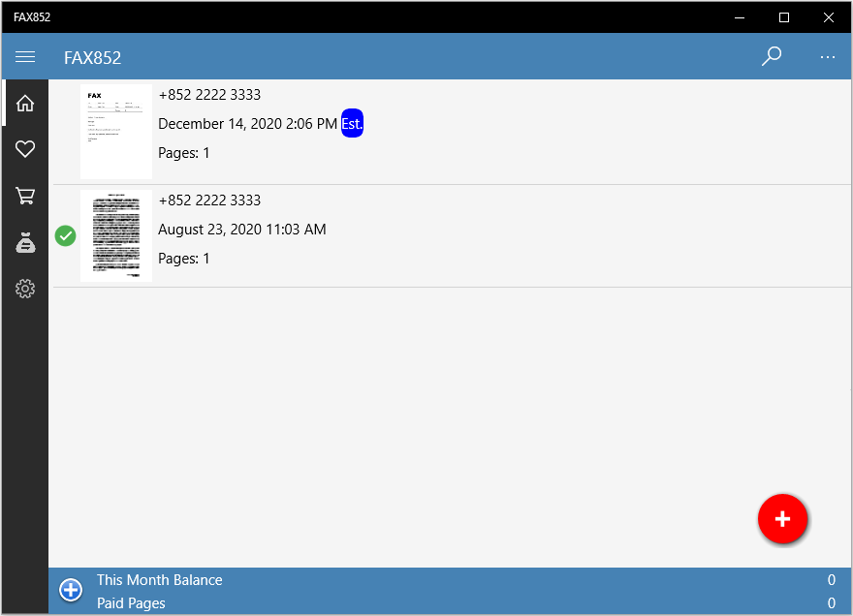This screenshot has height=616, width=853.
Task: Click the Paid Pages value 0
Action: coord(832,603)
